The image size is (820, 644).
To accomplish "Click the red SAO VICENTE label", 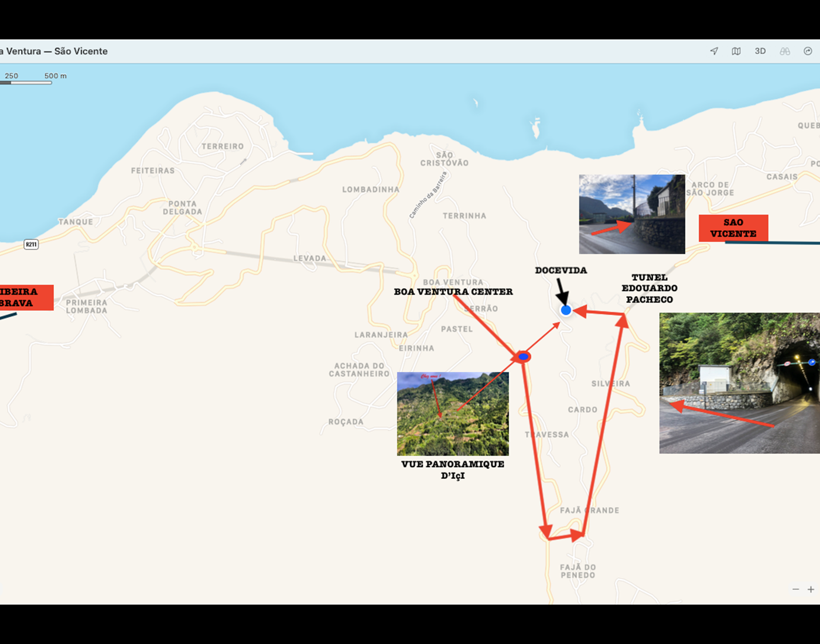I will [733, 228].
